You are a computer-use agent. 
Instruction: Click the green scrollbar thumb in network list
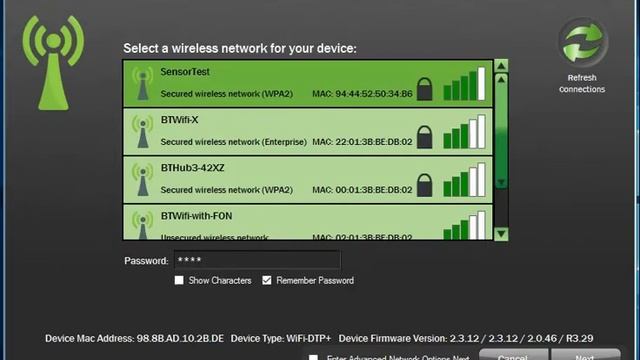[501, 131]
